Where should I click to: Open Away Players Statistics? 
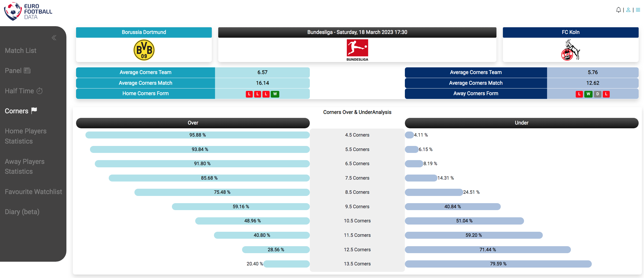[25, 166]
